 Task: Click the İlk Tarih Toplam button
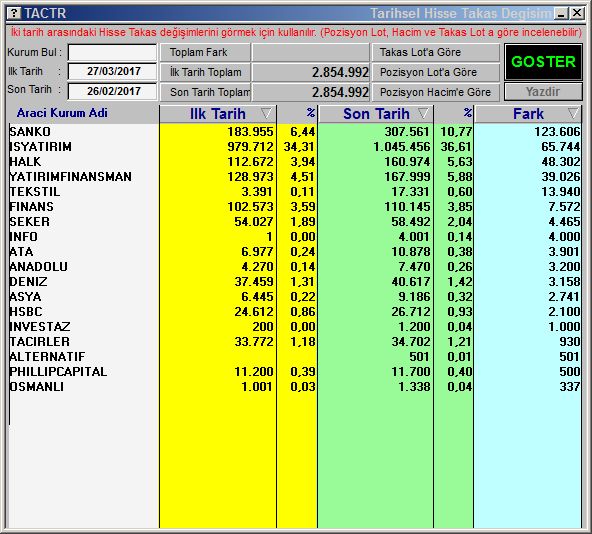click(x=205, y=72)
